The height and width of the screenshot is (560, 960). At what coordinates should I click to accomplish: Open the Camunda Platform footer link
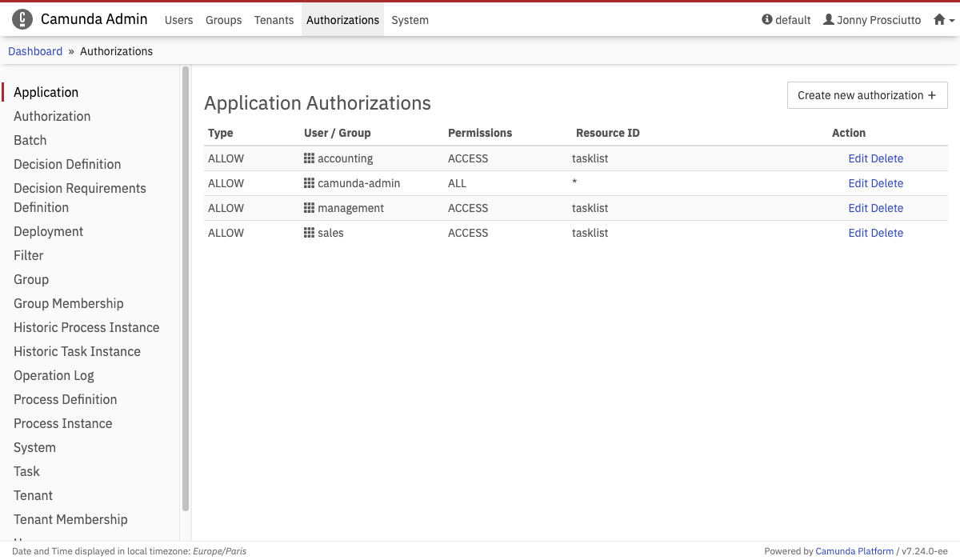[x=854, y=551]
